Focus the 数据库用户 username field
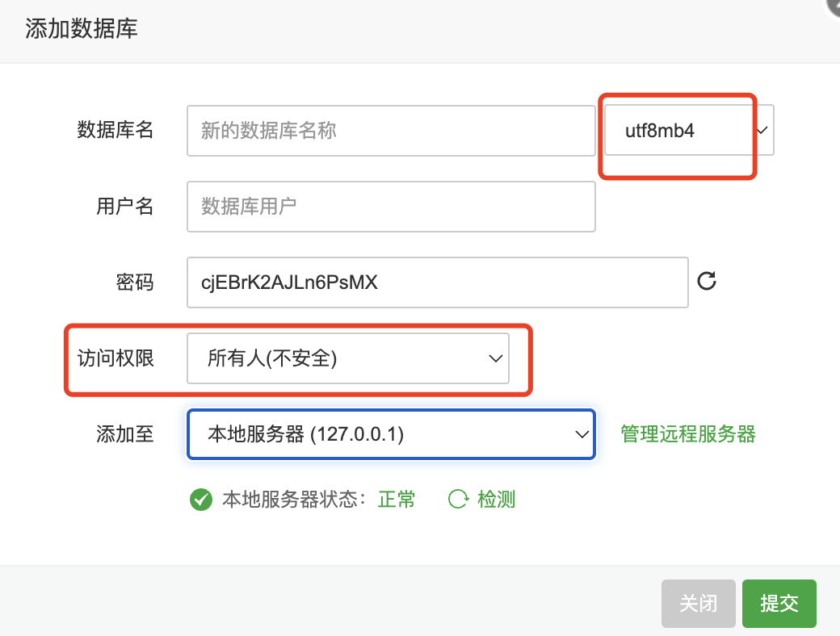840x636 pixels. [x=391, y=207]
